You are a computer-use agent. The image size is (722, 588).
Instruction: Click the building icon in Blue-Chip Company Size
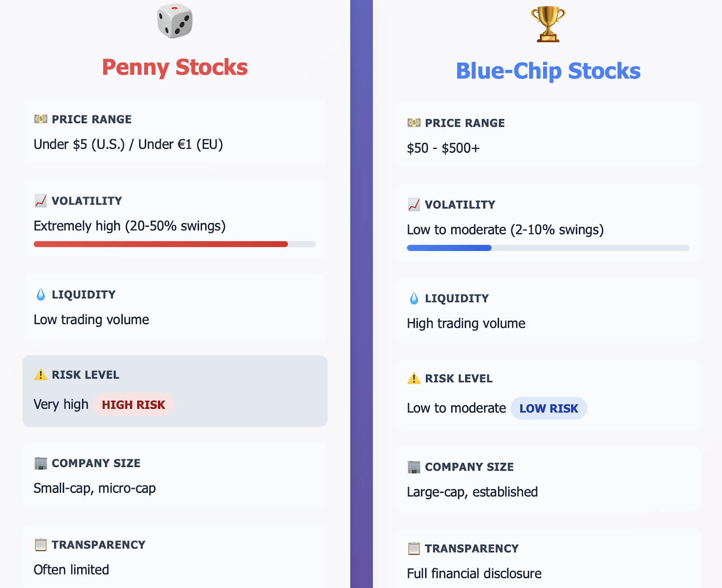tap(414, 467)
